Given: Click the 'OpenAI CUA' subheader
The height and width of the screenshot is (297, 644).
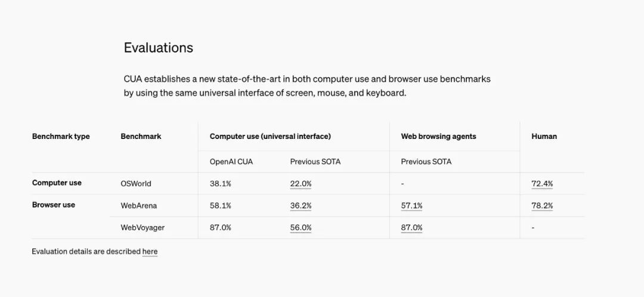Looking at the screenshot, I should point(231,162).
